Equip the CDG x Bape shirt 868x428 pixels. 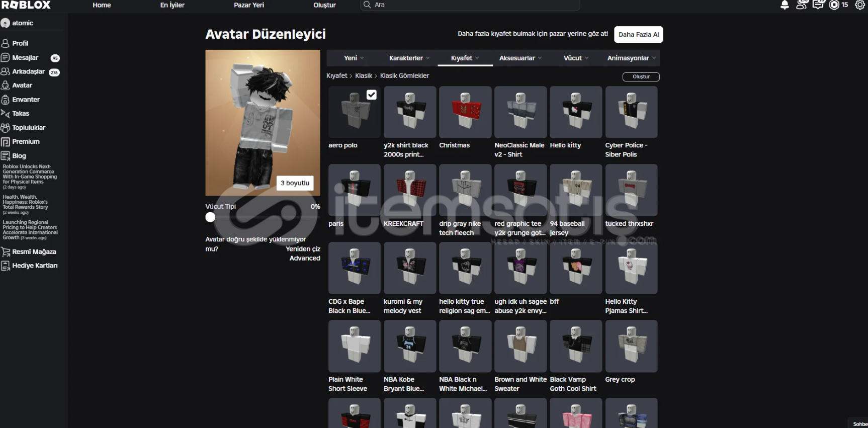point(355,268)
